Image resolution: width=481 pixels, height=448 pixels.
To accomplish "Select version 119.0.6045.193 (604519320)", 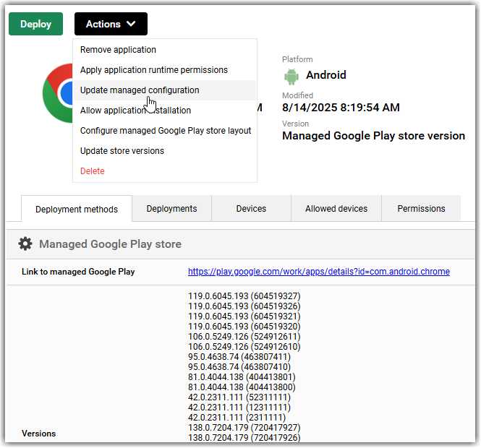I will pyautogui.click(x=244, y=327).
